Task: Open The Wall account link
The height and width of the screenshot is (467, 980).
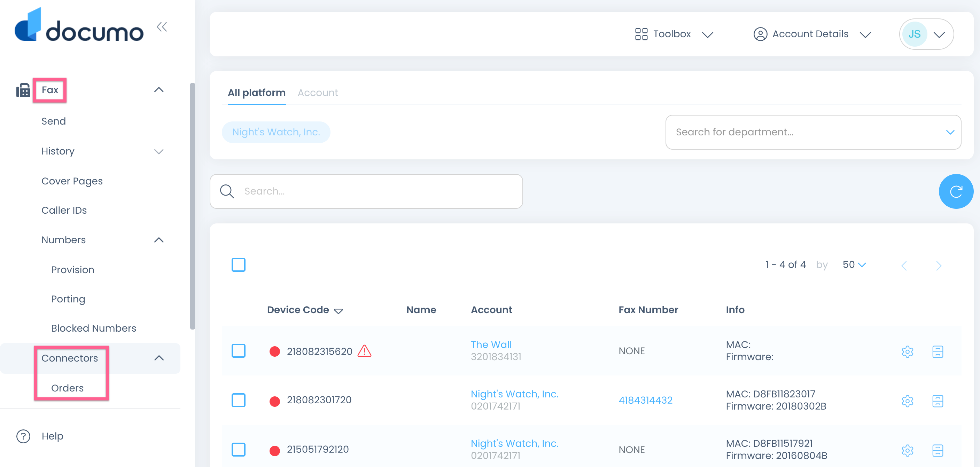Action: (x=491, y=345)
